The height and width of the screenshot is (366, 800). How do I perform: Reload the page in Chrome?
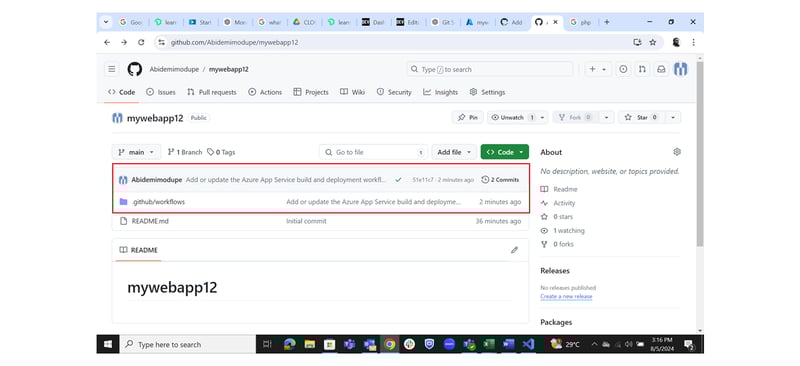pos(141,42)
